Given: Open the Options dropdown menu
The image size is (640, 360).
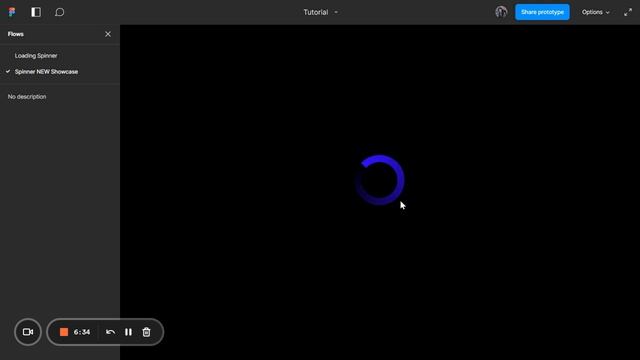Looking at the screenshot, I should click(596, 12).
